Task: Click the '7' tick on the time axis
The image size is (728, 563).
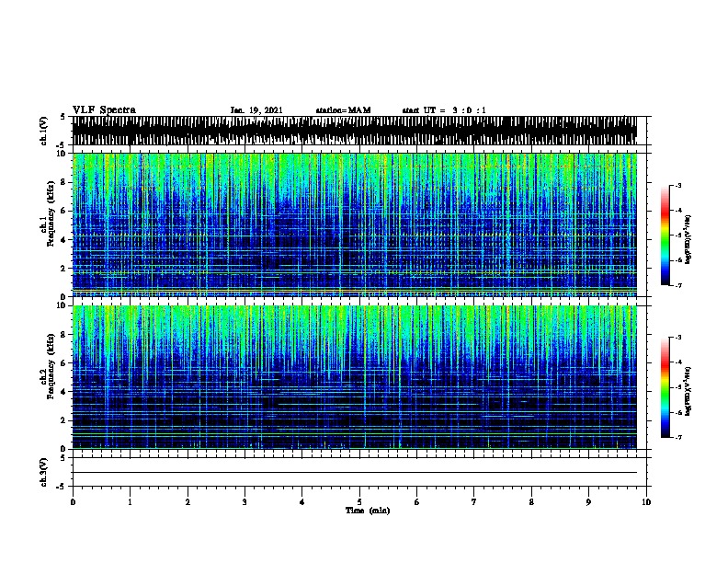Action: 474,502
